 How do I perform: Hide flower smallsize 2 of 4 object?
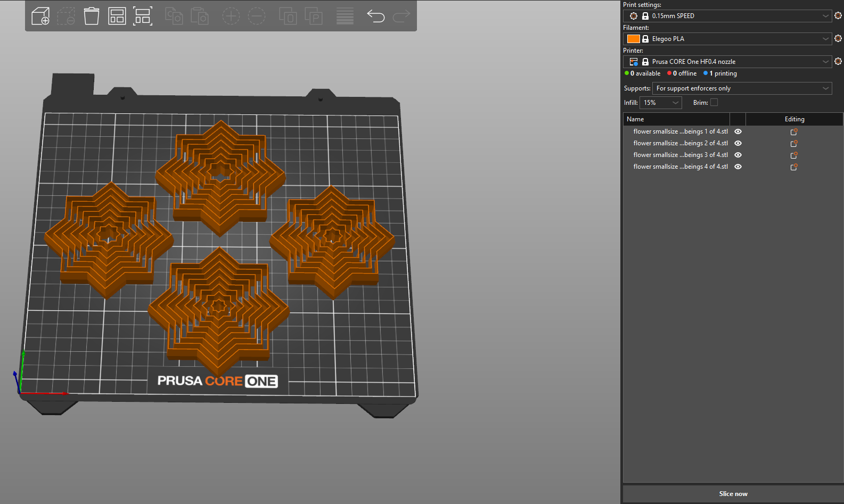738,143
